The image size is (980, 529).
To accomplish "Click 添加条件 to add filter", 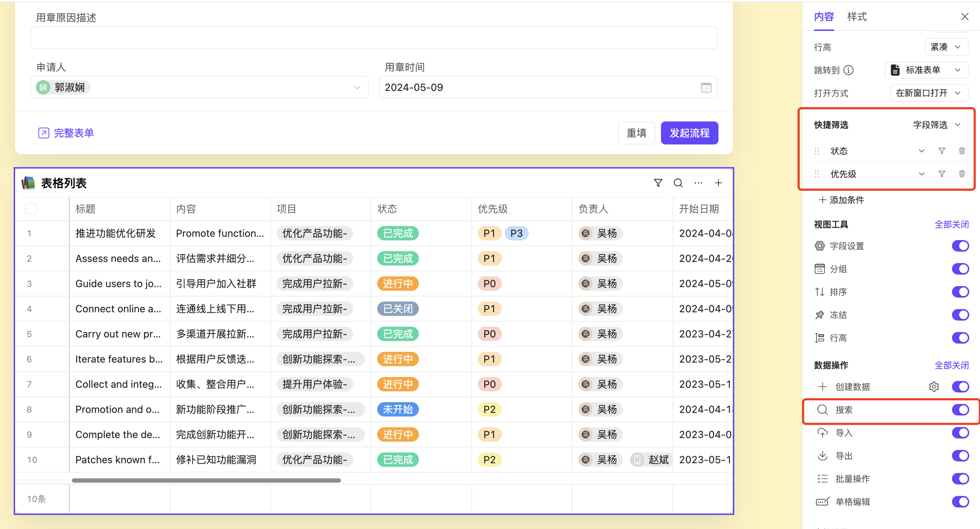I will pos(842,200).
